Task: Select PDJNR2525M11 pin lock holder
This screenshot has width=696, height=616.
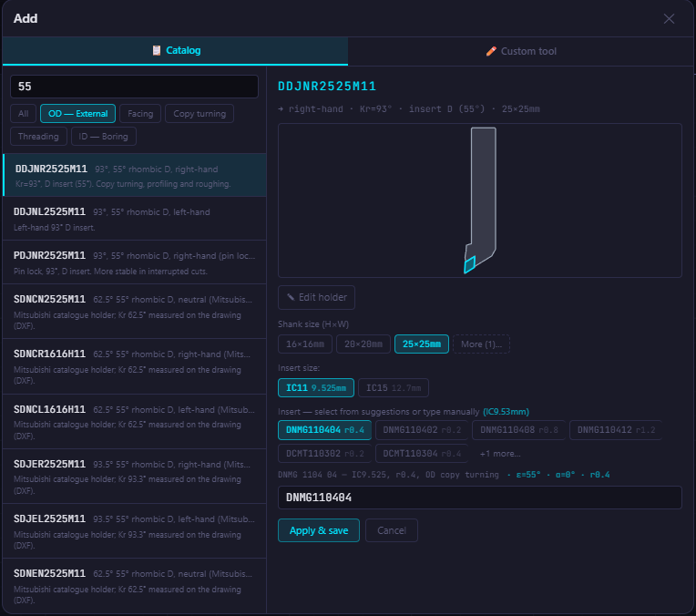Action: [x=135, y=262]
